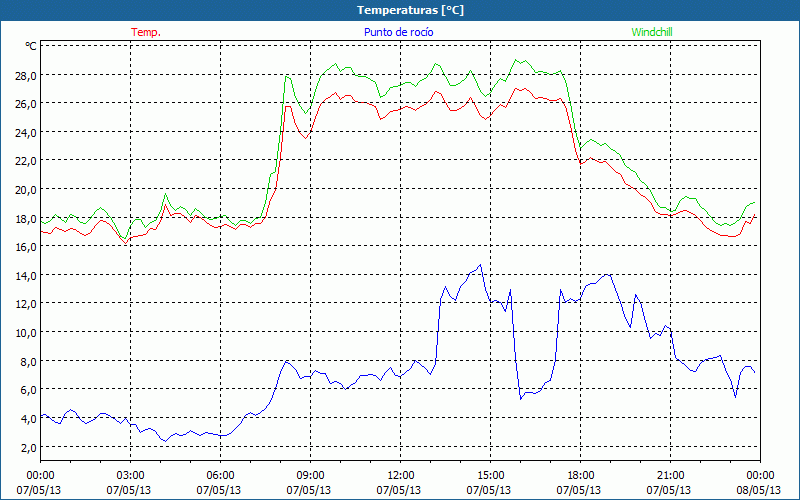This screenshot has height=500, width=800.
Task: Click the 4,0 y-axis value
Action: click(x=29, y=418)
